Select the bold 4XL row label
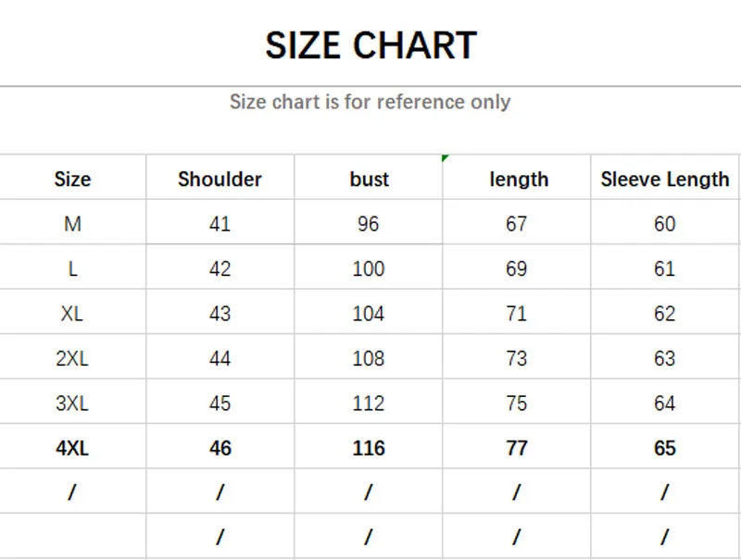Image resolution: width=741 pixels, height=560 pixels. [72, 448]
